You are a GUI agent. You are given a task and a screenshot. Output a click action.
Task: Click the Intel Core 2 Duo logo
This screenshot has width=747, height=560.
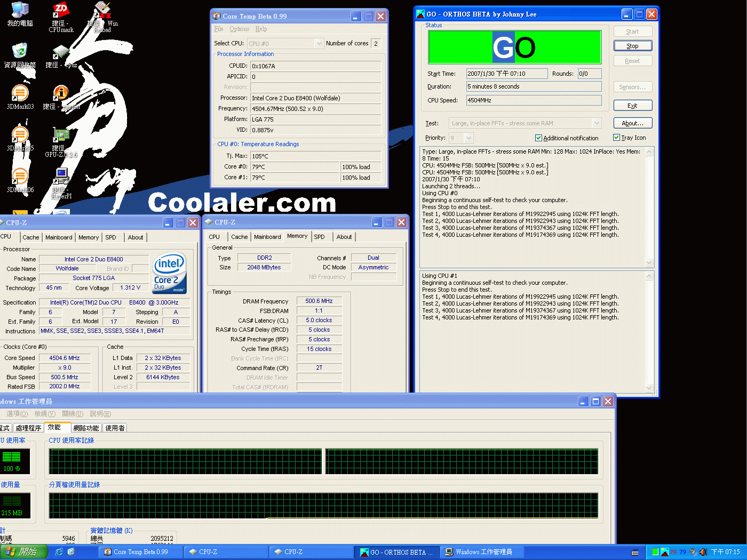click(x=170, y=273)
